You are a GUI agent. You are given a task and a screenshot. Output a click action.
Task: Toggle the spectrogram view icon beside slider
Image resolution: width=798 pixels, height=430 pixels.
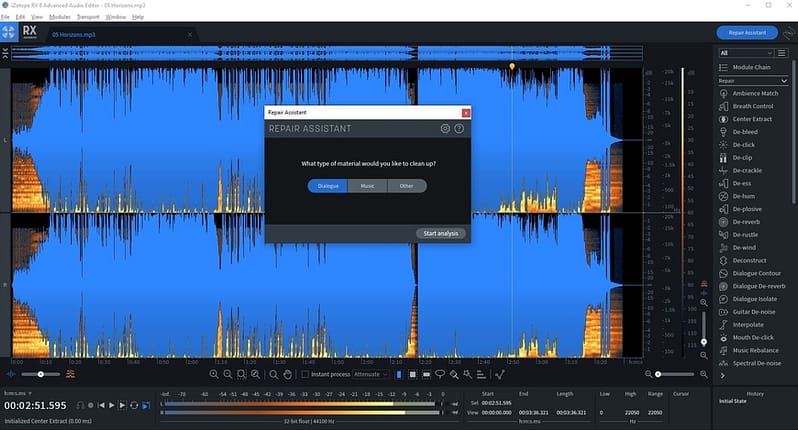click(x=70, y=375)
